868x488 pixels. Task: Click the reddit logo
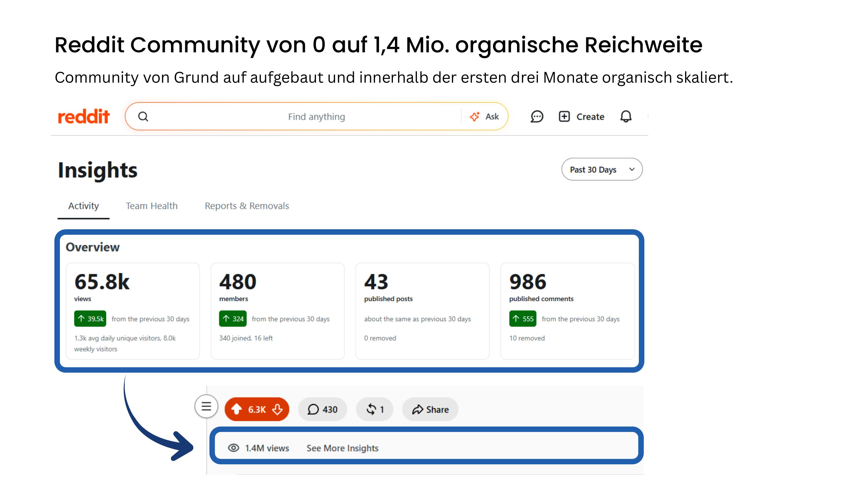tap(84, 117)
